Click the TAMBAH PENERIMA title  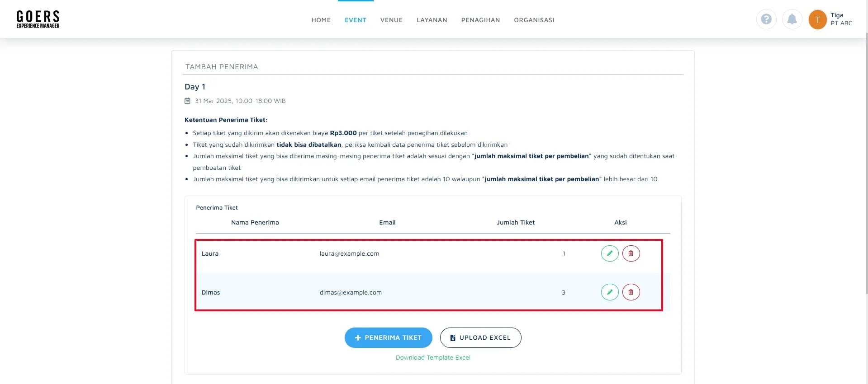coord(222,66)
